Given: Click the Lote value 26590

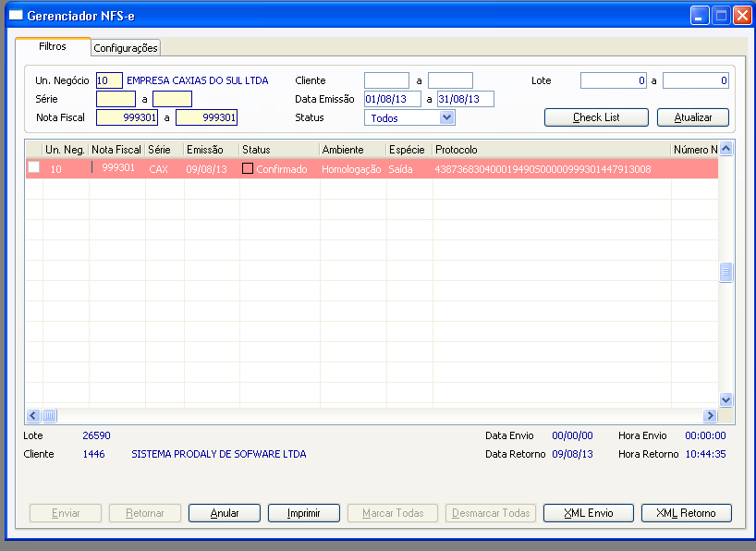Looking at the screenshot, I should [96, 435].
